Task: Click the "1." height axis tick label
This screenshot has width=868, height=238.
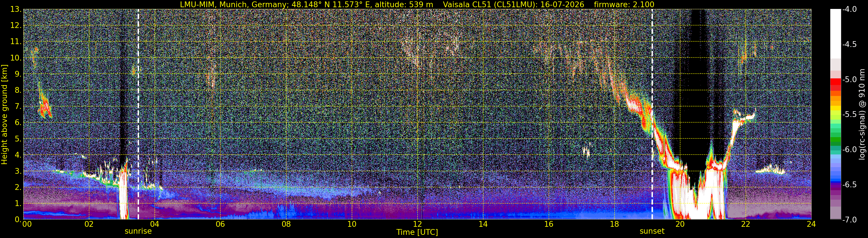Action: tap(18, 204)
